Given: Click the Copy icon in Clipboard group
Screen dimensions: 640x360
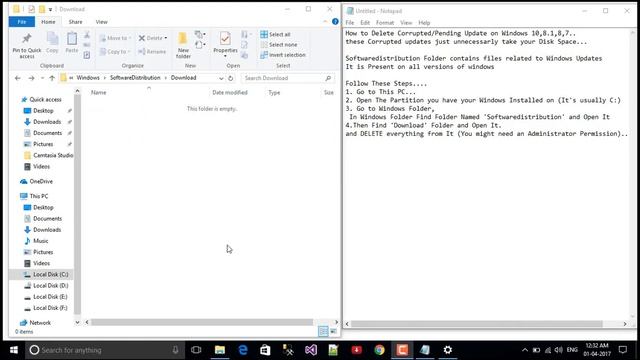Looking at the screenshot, I should point(52,39).
